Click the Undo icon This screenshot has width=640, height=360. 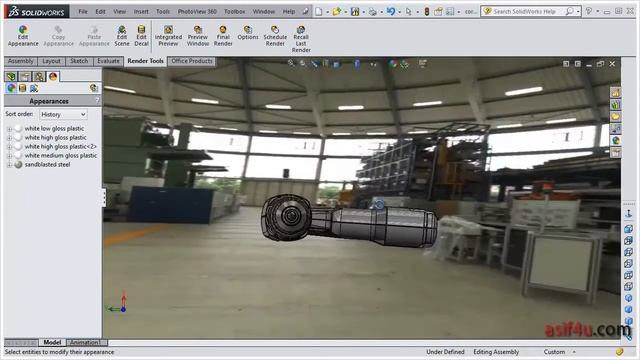click(391, 11)
